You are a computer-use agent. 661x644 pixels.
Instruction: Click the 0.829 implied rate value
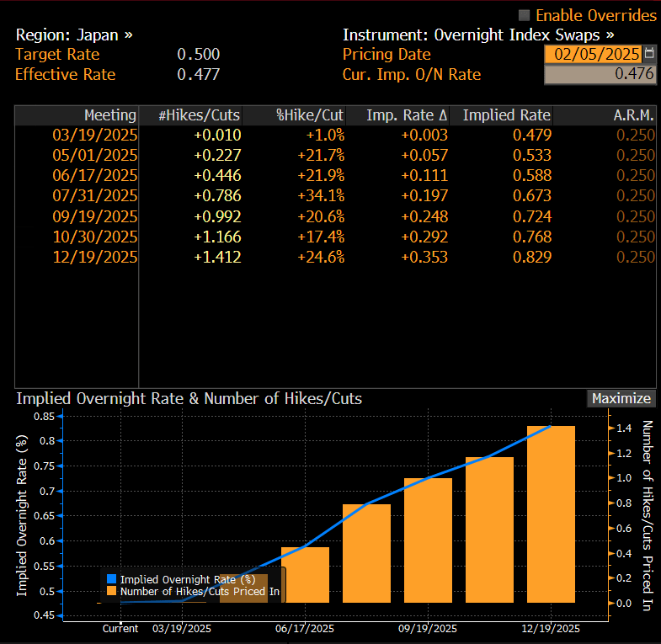pyautogui.click(x=532, y=257)
